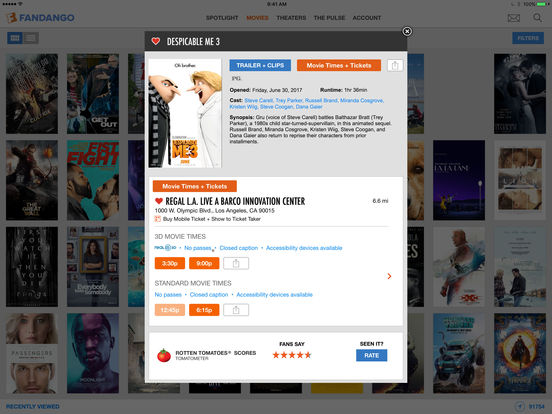Switch to grid view layout
Viewport: 552px width, 414px height.
pyautogui.click(x=15, y=38)
